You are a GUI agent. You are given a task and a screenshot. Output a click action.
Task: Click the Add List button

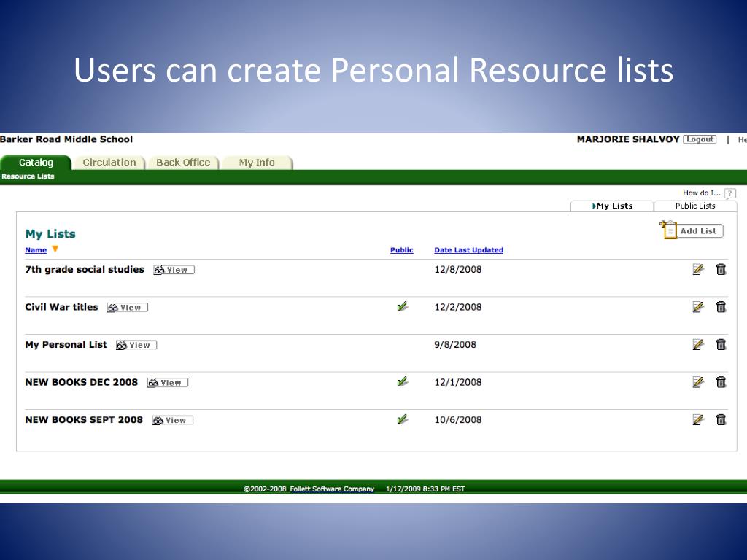point(692,230)
